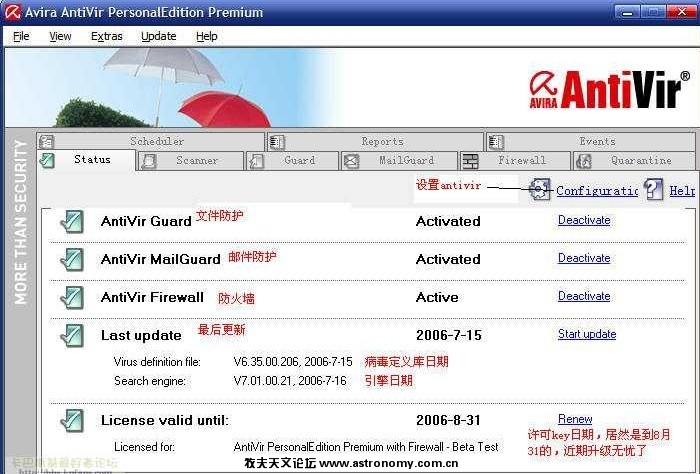This screenshot has height=474, width=700.
Task: Click the 'Licensed for:' label
Action: [144, 447]
